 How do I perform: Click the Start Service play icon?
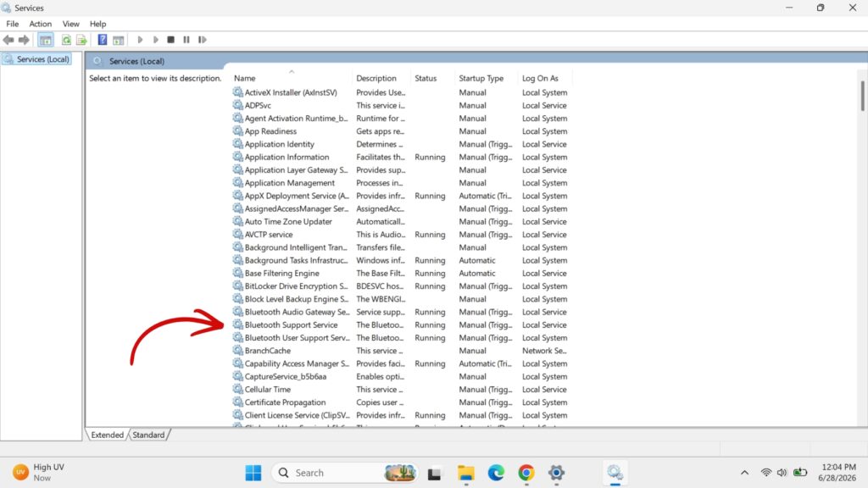(140, 40)
